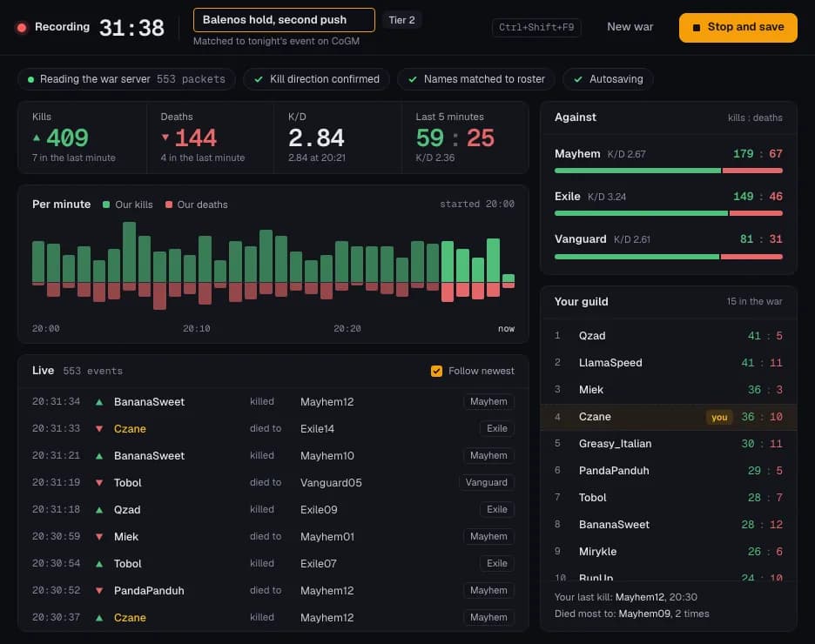The width and height of the screenshot is (815, 644).
Task: Click death arrow icon on 20:30:59 Miek row
Action: 99,537
